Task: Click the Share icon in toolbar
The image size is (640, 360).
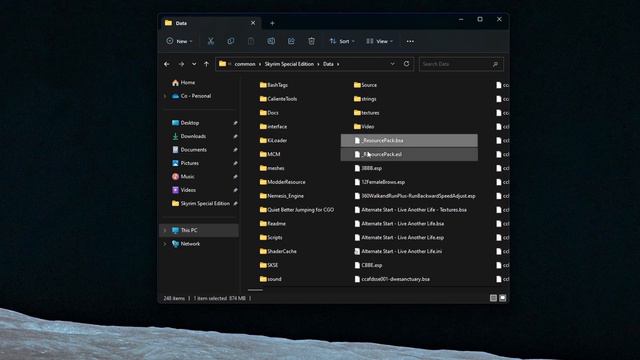Action: pos(291,41)
